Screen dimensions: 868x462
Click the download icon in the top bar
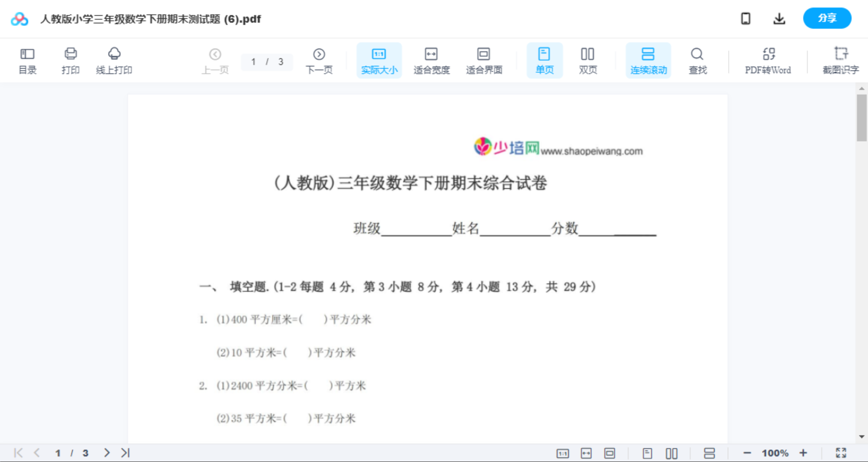(x=779, y=18)
